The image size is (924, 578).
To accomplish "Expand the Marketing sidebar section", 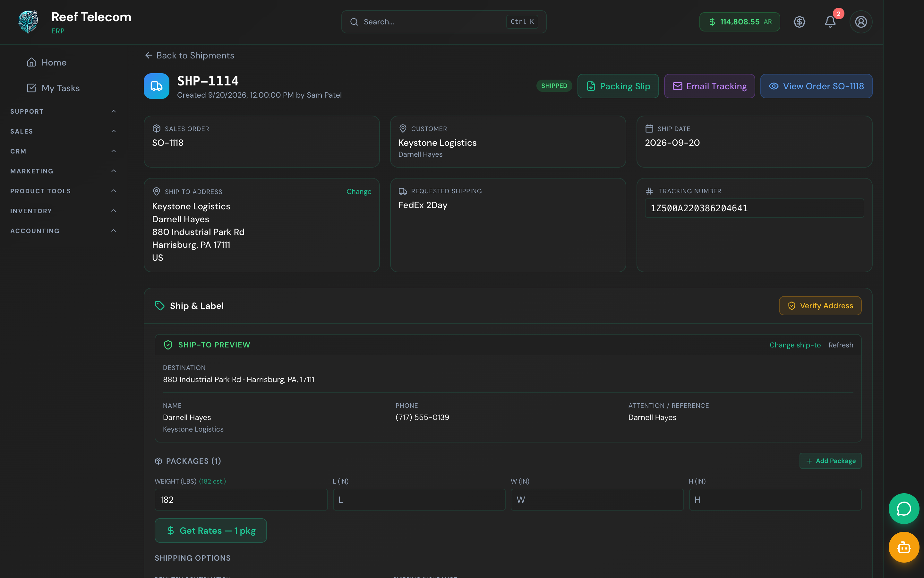I will pyautogui.click(x=64, y=171).
